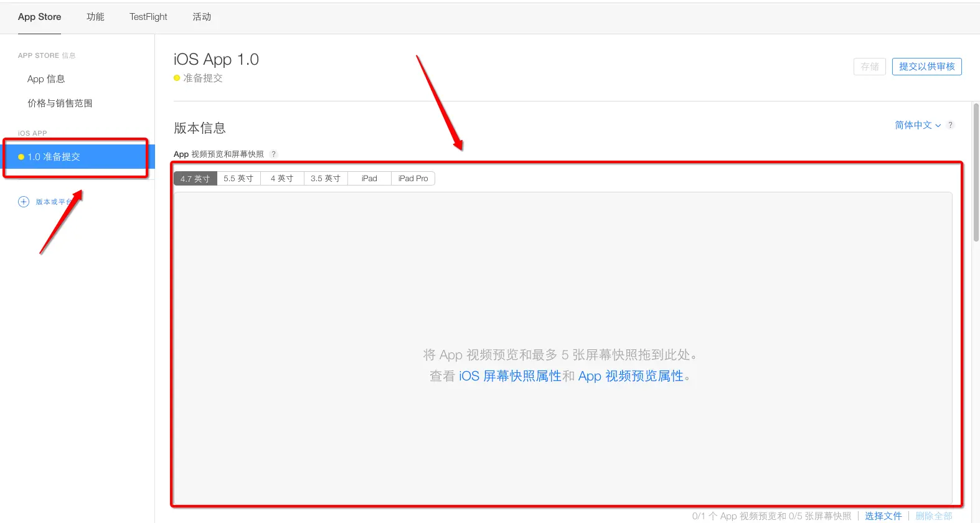Select the 4 英寸 screen size tab
The image size is (980, 523).
pyautogui.click(x=282, y=179)
